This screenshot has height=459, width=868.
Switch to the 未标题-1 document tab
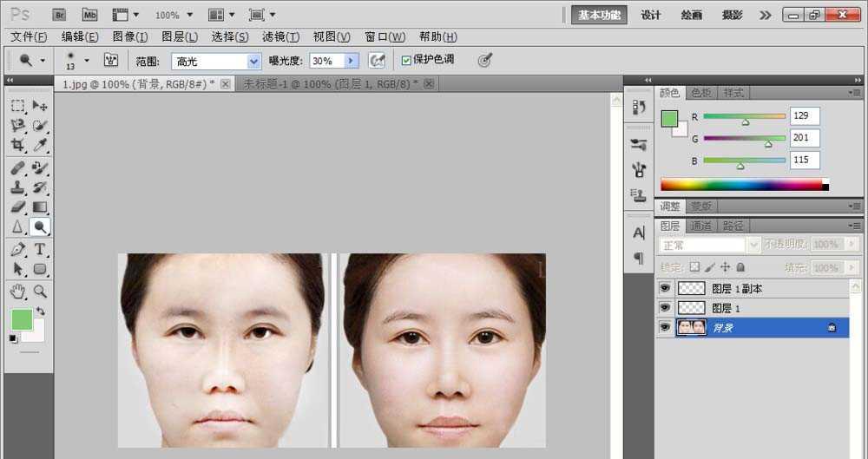[336, 83]
